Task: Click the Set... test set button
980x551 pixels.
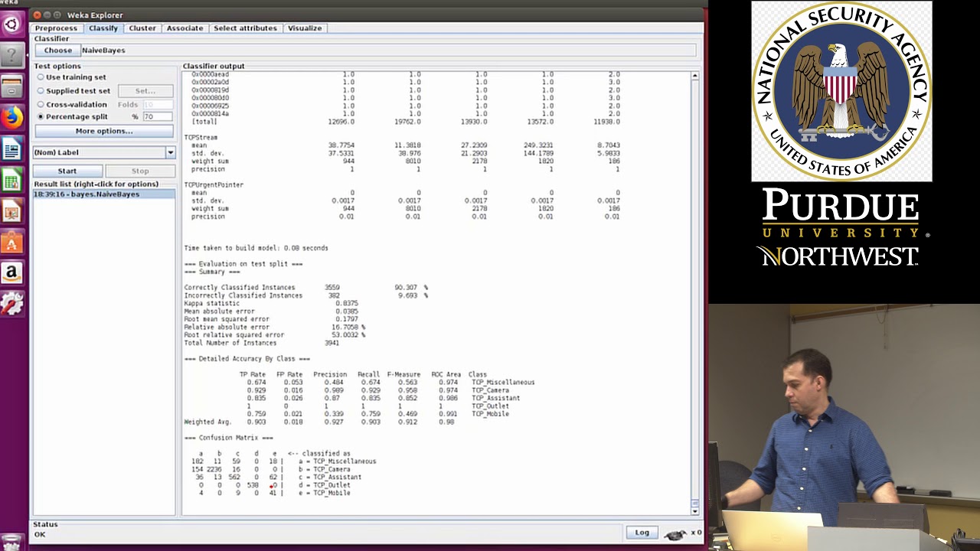Action: [145, 91]
